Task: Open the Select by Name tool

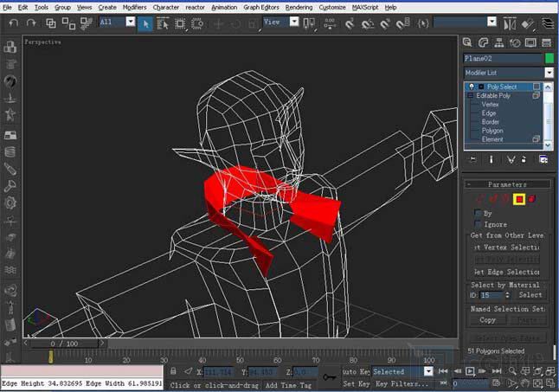Action: [x=163, y=24]
